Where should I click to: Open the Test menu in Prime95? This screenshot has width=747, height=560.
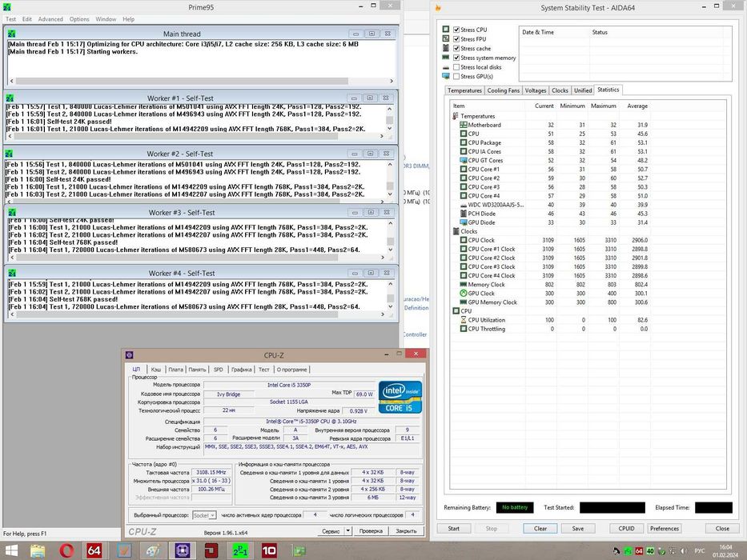click(10, 19)
